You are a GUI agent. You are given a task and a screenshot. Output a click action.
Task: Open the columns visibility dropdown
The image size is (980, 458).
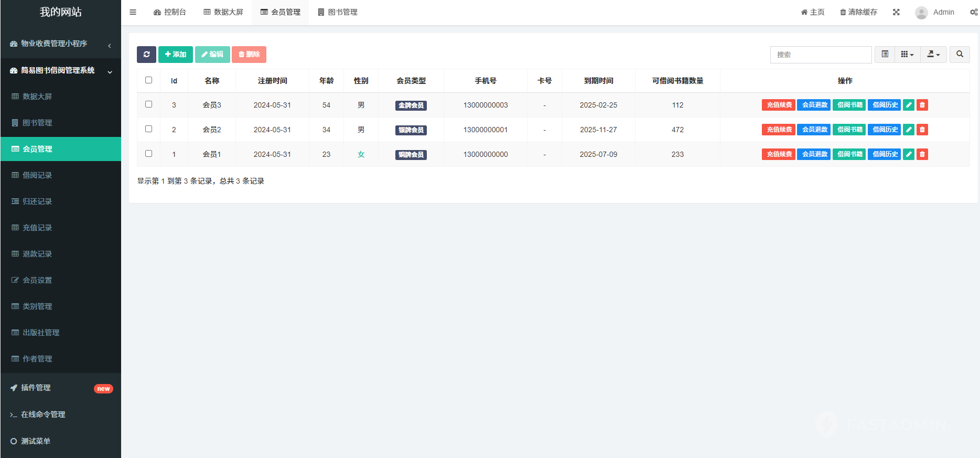[x=907, y=55]
